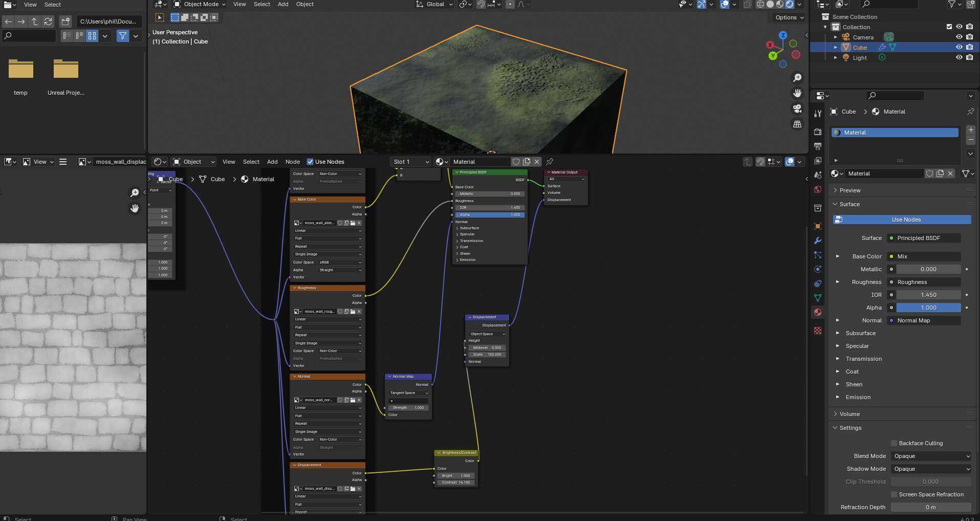This screenshot has width=980, height=521.
Task: Click the Texture properties tab
Action: (817, 331)
